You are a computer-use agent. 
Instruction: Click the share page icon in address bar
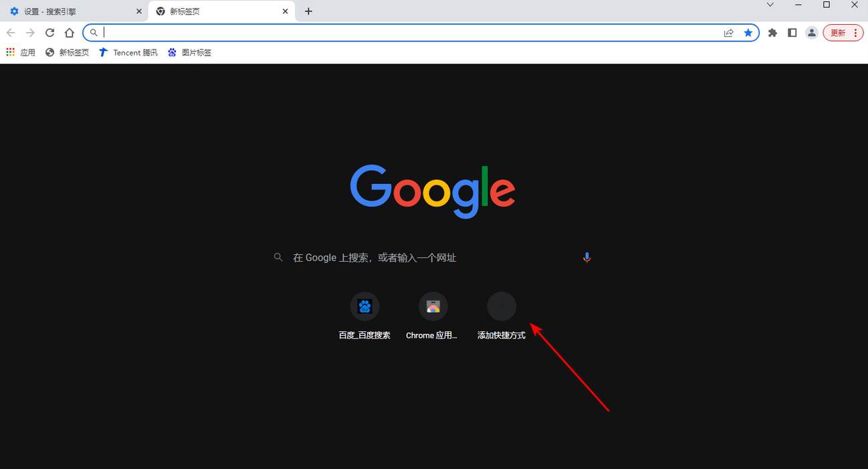(x=729, y=33)
